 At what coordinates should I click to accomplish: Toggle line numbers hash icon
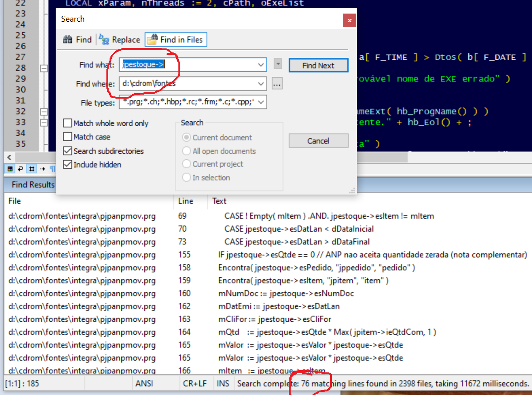click(32, 168)
